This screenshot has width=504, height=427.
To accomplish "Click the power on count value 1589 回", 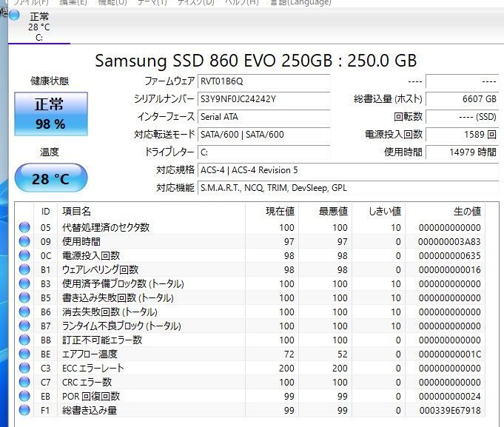I will [x=463, y=134].
